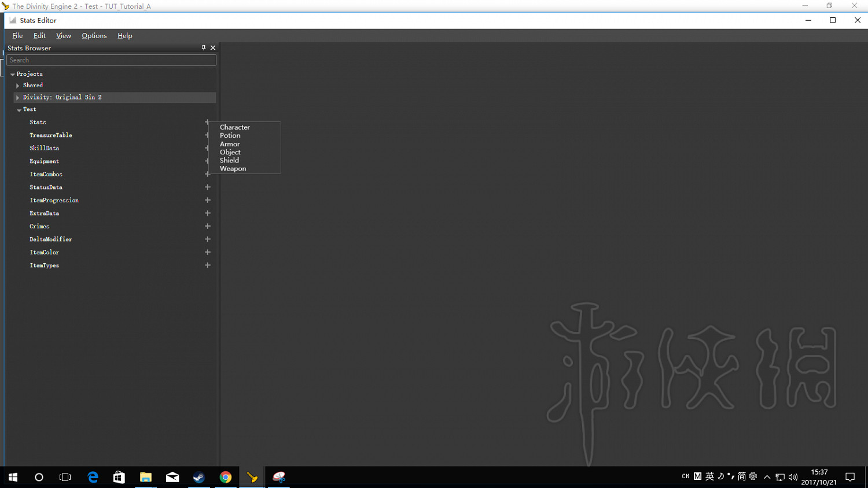Collapse the Test project node
Screen dimensions: 868x488
tap(19, 110)
